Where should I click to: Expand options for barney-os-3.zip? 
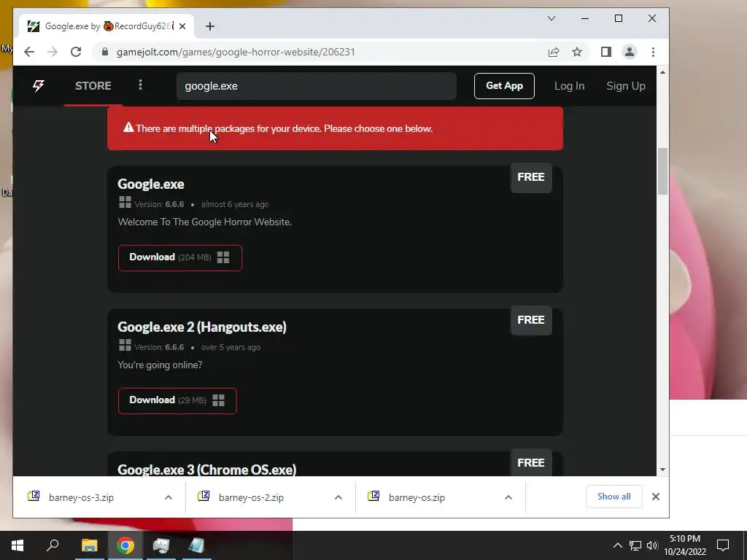point(169,497)
